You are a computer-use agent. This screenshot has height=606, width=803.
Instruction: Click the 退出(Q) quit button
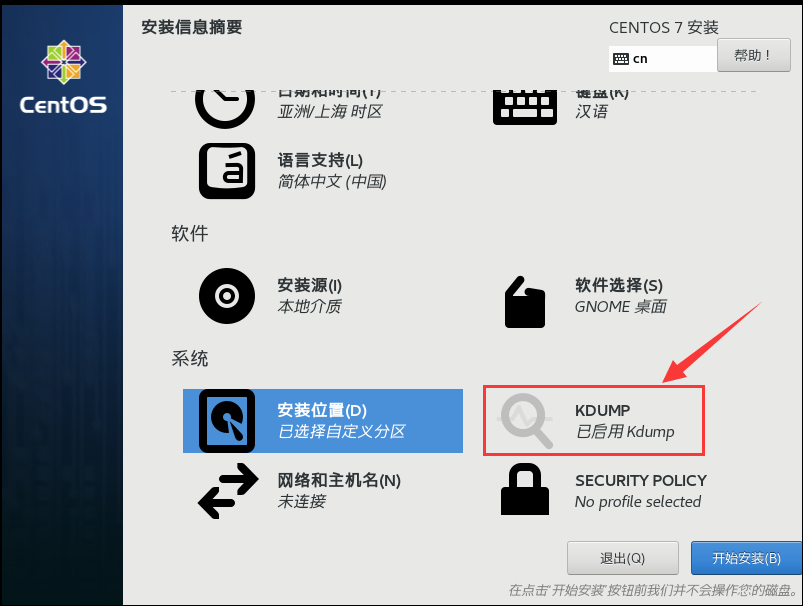[623, 558]
